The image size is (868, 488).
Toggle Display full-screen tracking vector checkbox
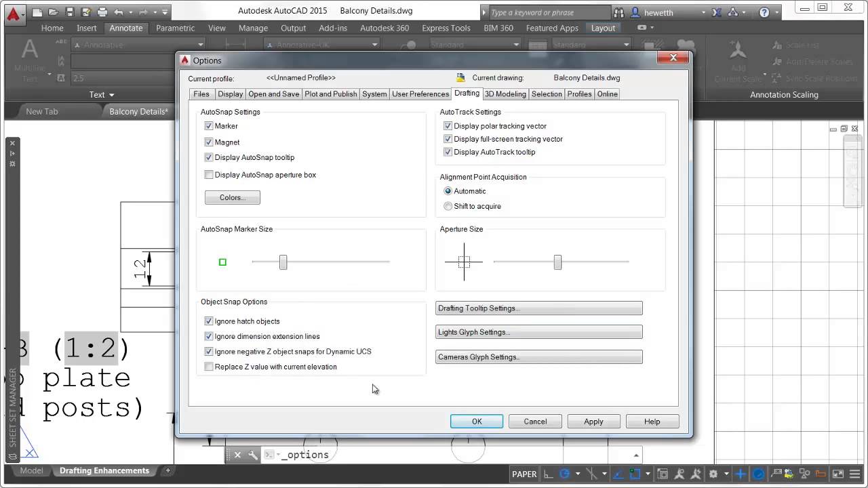(448, 139)
